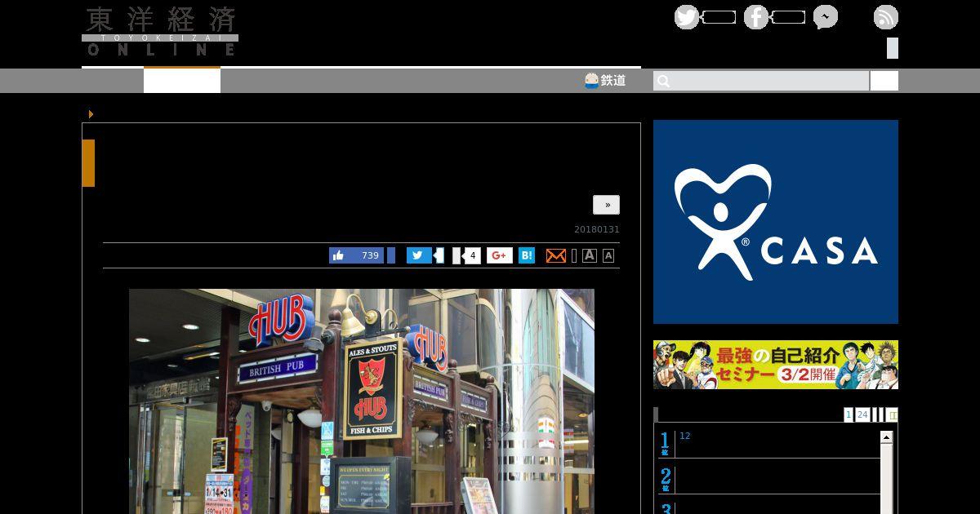
Task: Bookmark article with Hatena B! icon
Action: point(527,255)
